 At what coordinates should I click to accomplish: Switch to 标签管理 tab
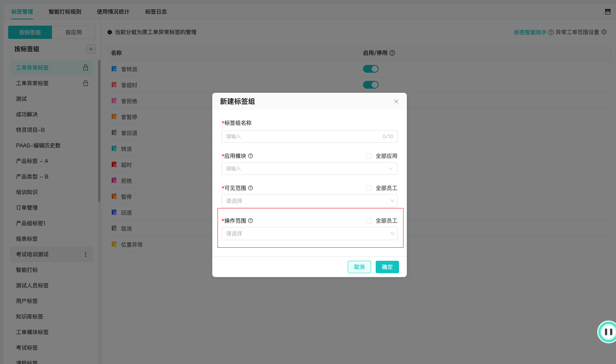click(x=22, y=12)
